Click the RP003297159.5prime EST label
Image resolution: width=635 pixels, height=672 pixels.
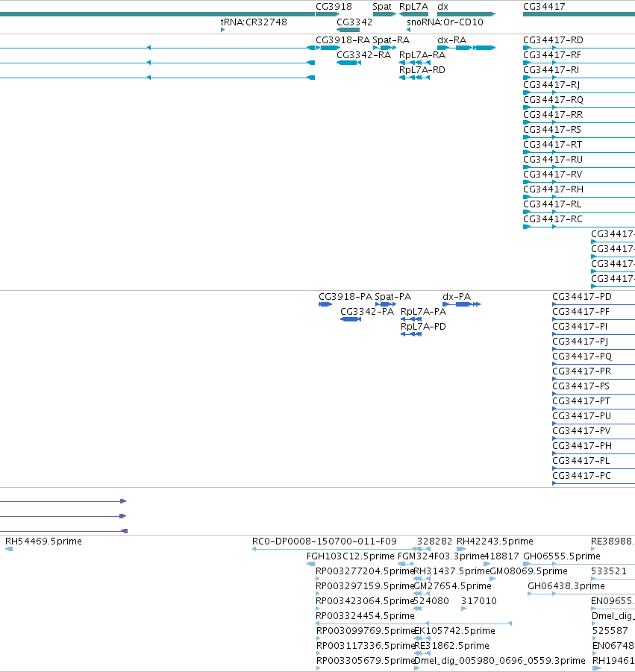click(x=365, y=586)
